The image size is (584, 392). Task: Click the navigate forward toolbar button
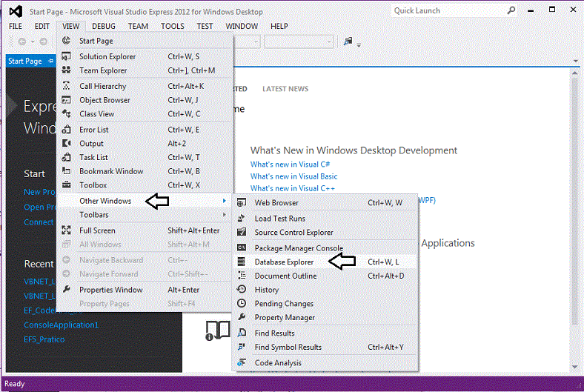[x=44, y=41]
